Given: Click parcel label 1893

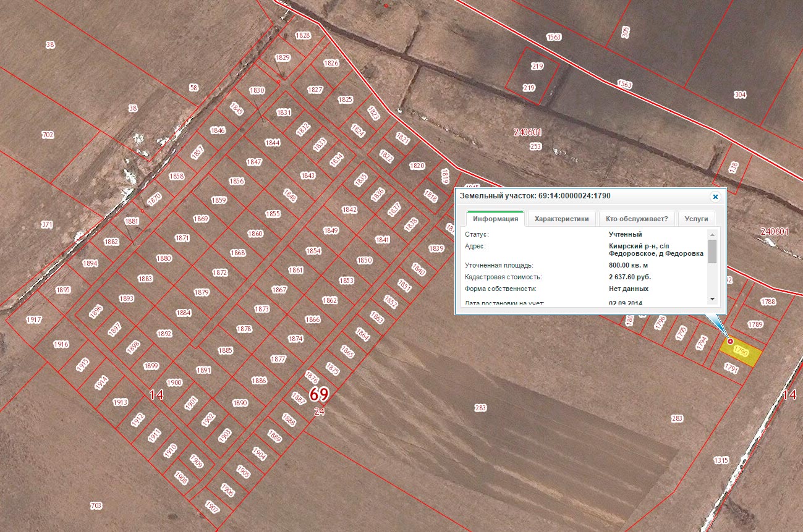Looking at the screenshot, I should (126, 298).
